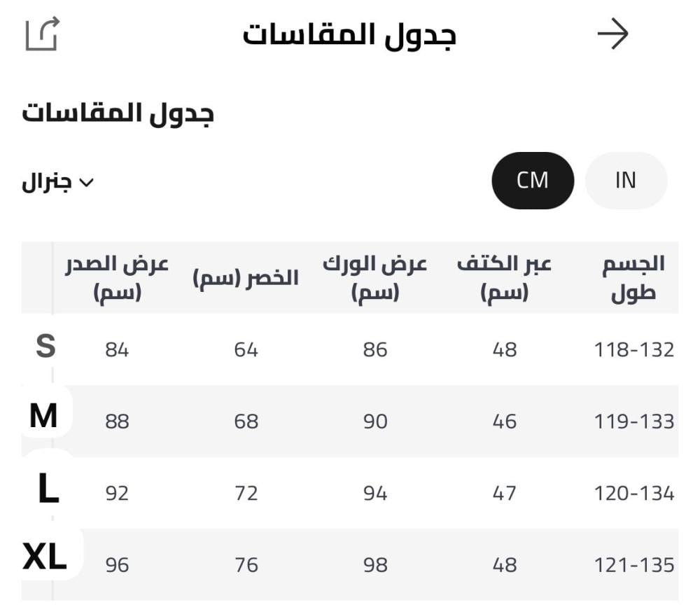Click the عرض الورك column header

click(375, 277)
